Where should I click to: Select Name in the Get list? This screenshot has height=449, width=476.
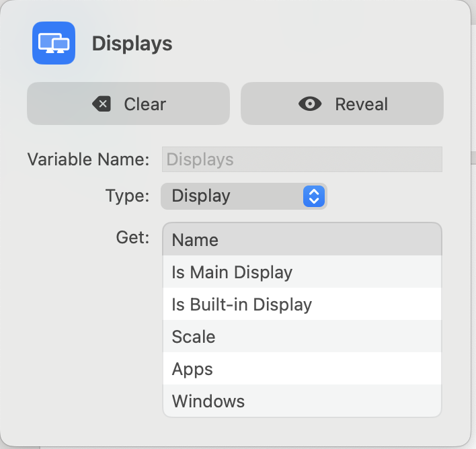302,240
